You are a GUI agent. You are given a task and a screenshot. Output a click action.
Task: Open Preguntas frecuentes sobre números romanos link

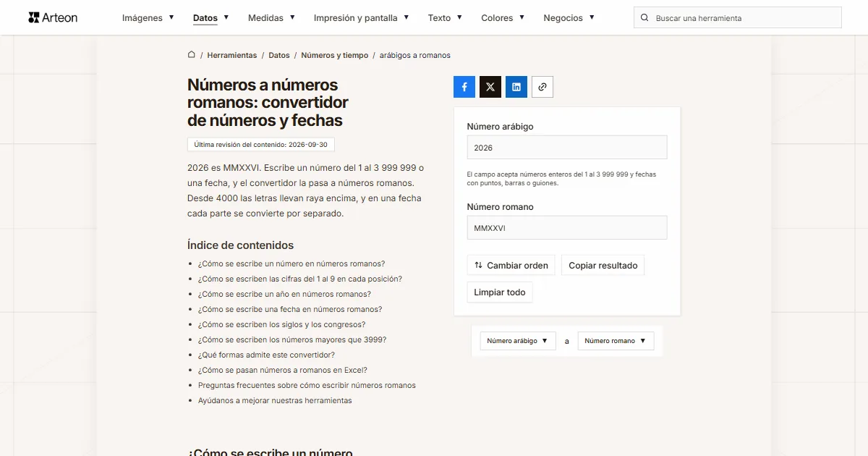[307, 386]
